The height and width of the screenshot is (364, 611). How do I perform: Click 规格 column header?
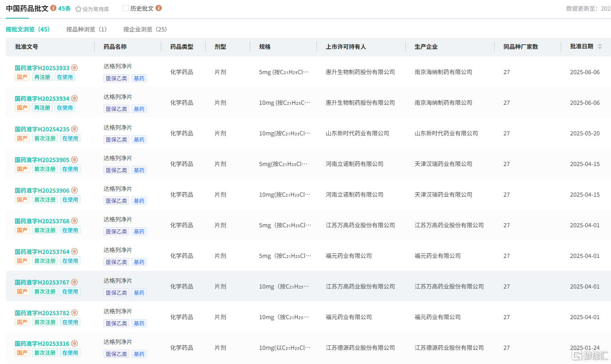coord(265,47)
